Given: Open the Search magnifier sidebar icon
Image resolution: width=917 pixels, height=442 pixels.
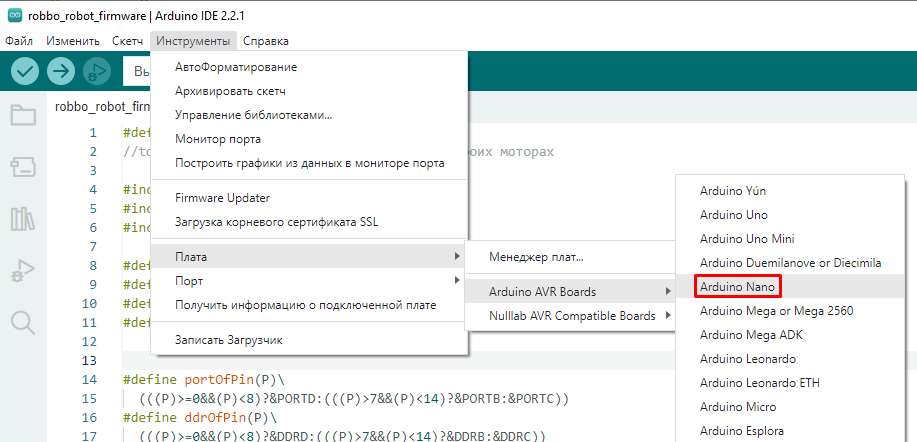Looking at the screenshot, I should point(23,322).
